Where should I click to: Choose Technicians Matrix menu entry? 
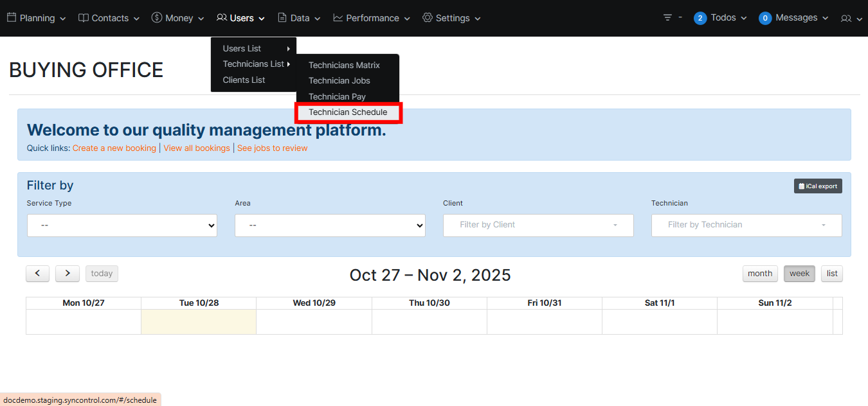(344, 65)
